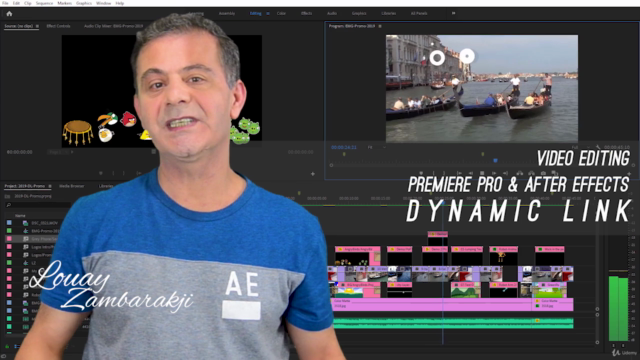The image size is (640, 360).
Task: Click the audio level meters
Action: coord(618,308)
